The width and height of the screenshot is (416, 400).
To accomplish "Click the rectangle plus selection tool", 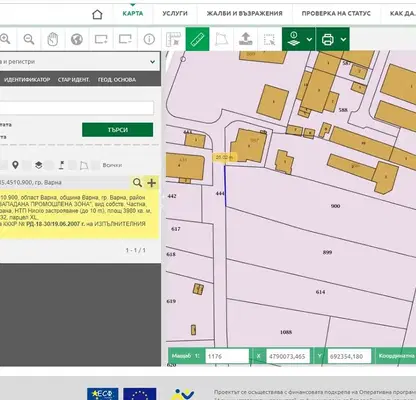I will (101, 39).
